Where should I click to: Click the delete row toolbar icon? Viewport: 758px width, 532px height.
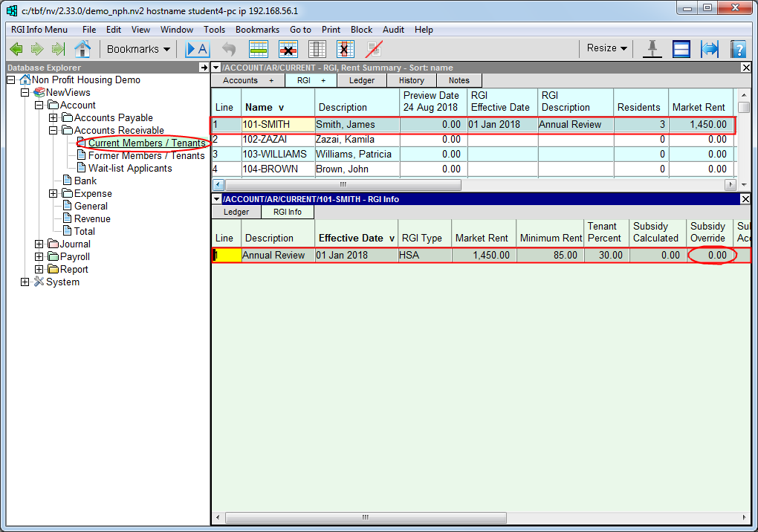click(288, 49)
